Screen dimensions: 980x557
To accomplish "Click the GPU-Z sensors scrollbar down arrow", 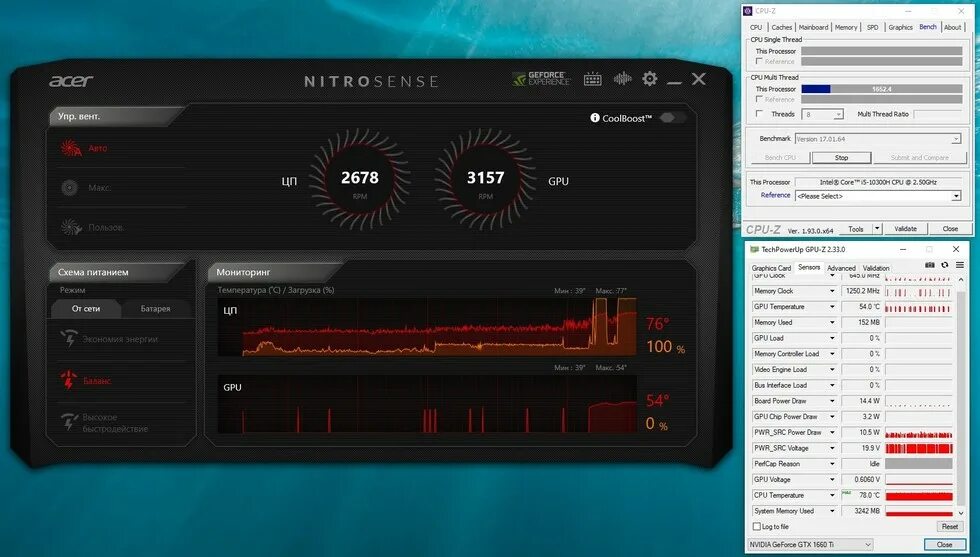I will [x=961, y=513].
